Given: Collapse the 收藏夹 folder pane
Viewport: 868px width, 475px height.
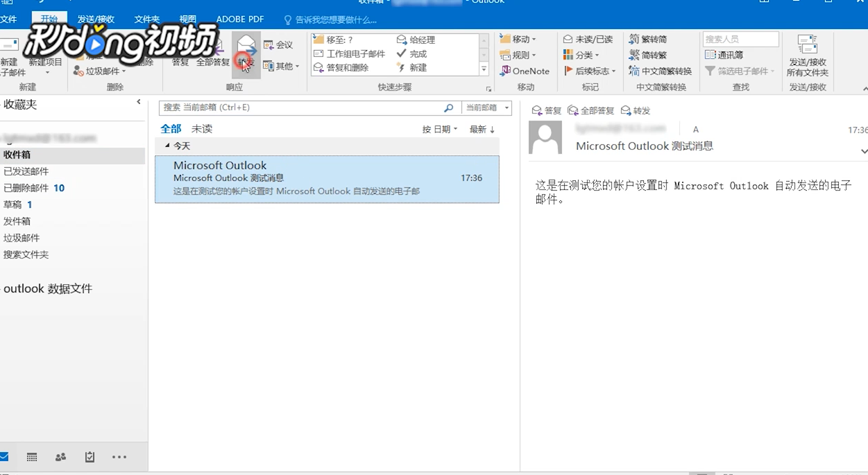Looking at the screenshot, I should [139, 103].
